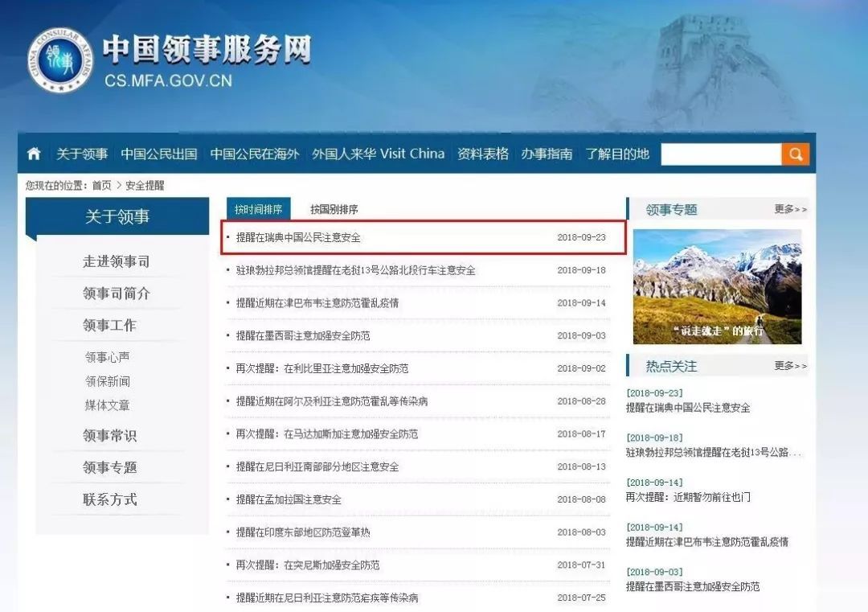This screenshot has height=612, width=868.
Task: Click inside the search input field
Action: tap(719, 153)
